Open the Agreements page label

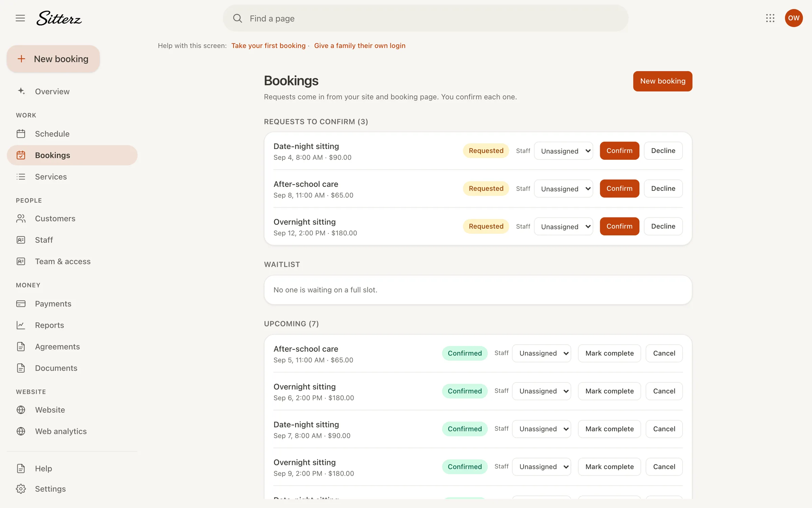coord(58,347)
